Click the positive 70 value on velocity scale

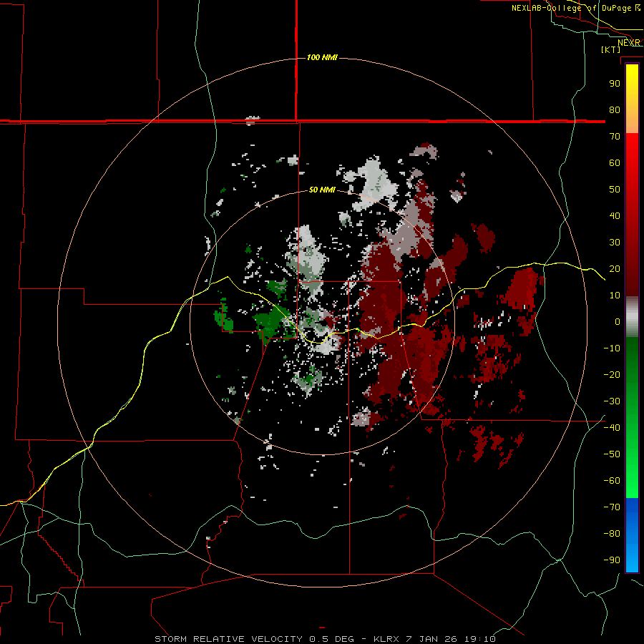tap(615, 137)
